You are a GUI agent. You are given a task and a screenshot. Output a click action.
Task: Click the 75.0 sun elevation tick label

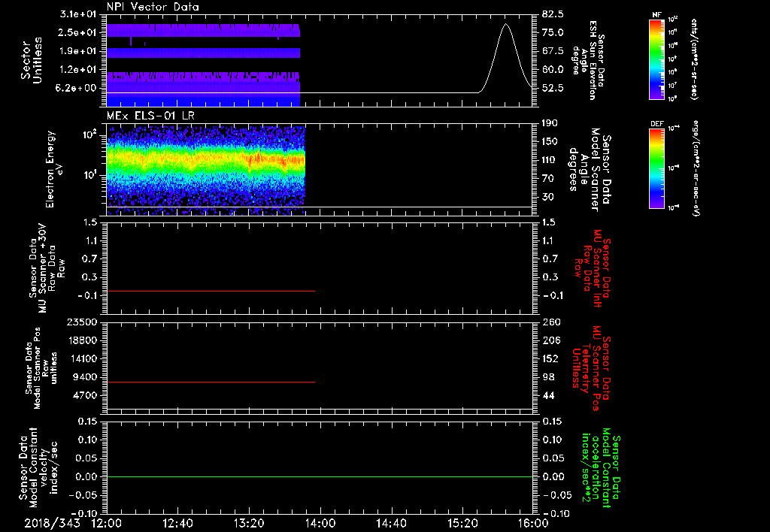(553, 32)
